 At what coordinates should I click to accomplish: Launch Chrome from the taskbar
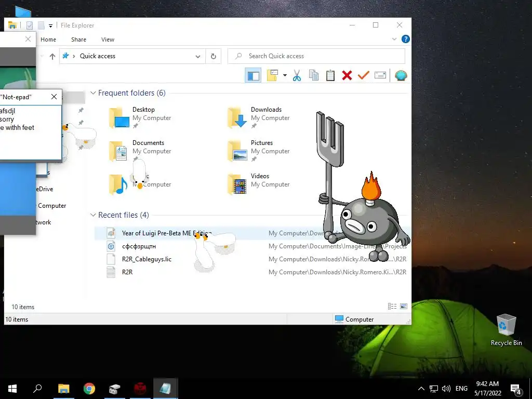pos(89,389)
